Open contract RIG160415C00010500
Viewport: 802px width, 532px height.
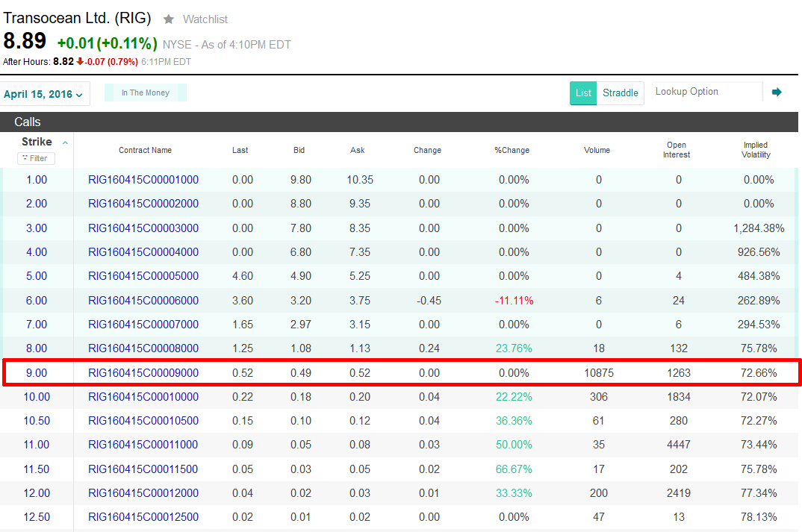(143, 421)
